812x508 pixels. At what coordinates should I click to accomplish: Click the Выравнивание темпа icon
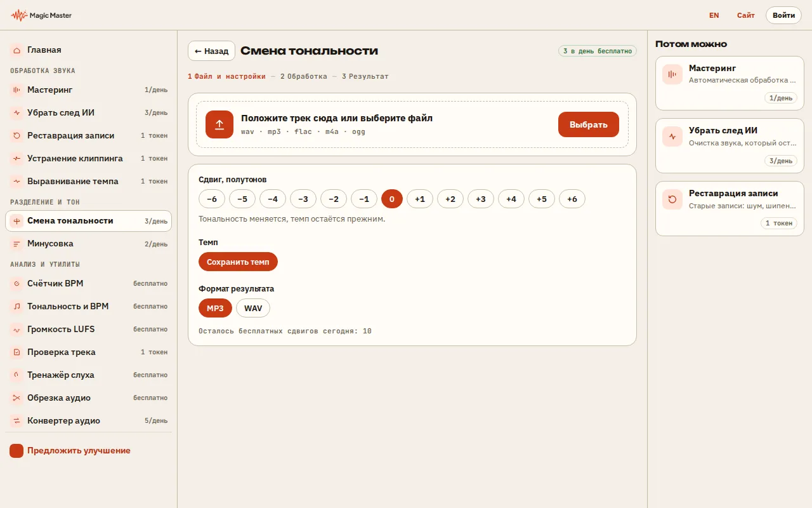16,182
